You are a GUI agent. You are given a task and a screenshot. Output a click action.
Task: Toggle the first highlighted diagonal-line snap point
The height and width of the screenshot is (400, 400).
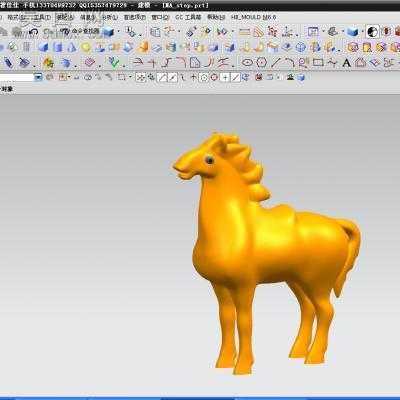point(162,77)
